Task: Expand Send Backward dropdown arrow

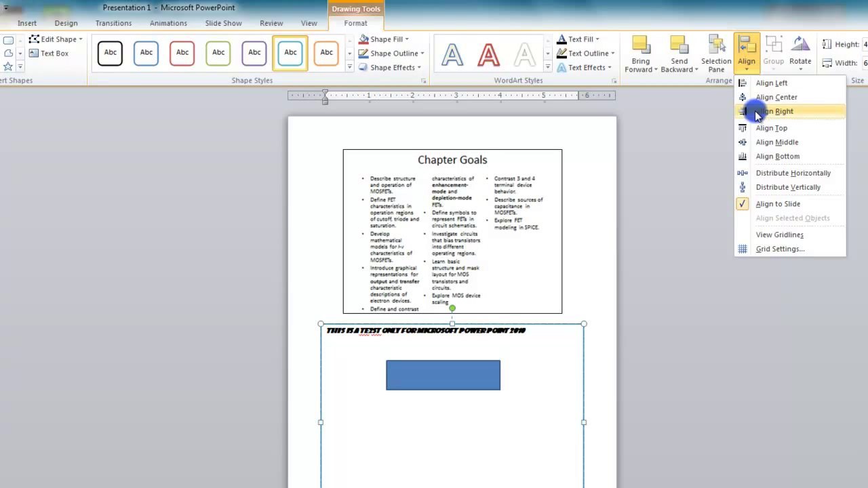Action: click(696, 70)
